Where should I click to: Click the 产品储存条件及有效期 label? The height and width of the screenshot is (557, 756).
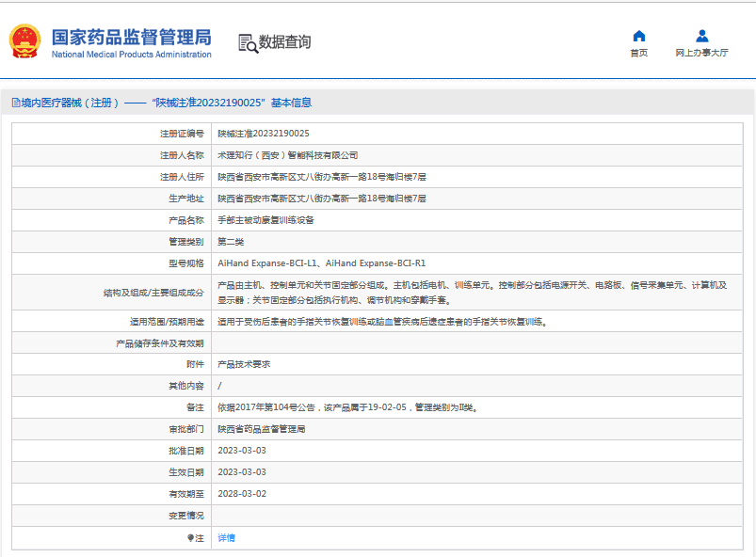[160, 343]
